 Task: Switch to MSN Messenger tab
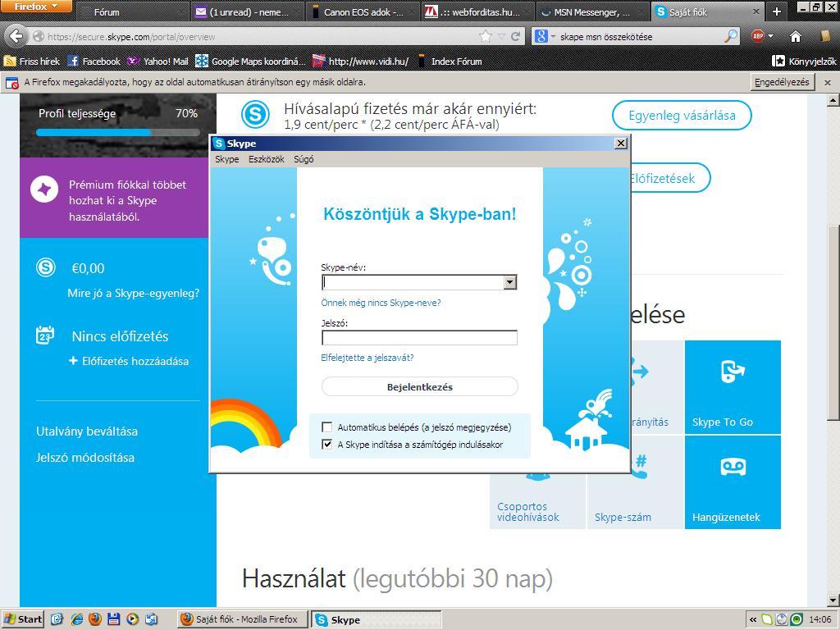592,11
